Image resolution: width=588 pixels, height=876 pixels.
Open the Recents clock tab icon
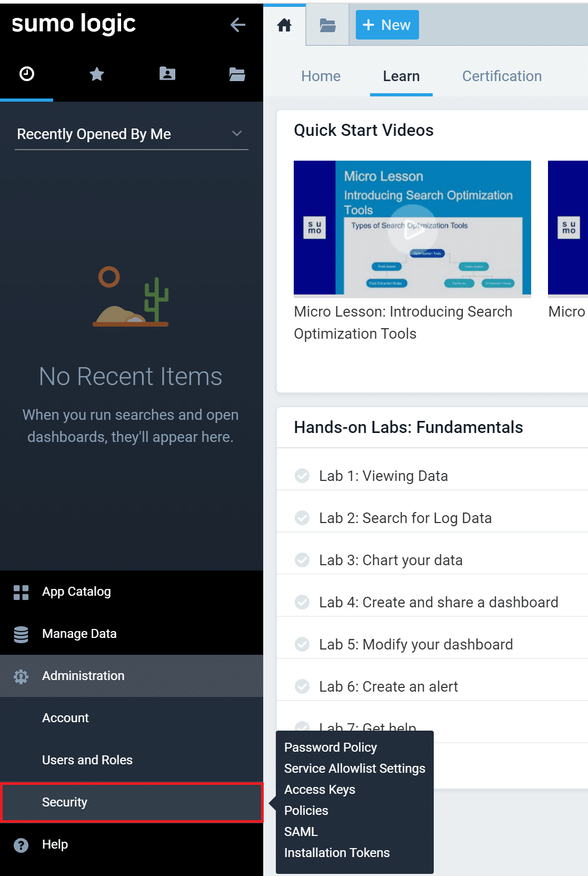27,74
